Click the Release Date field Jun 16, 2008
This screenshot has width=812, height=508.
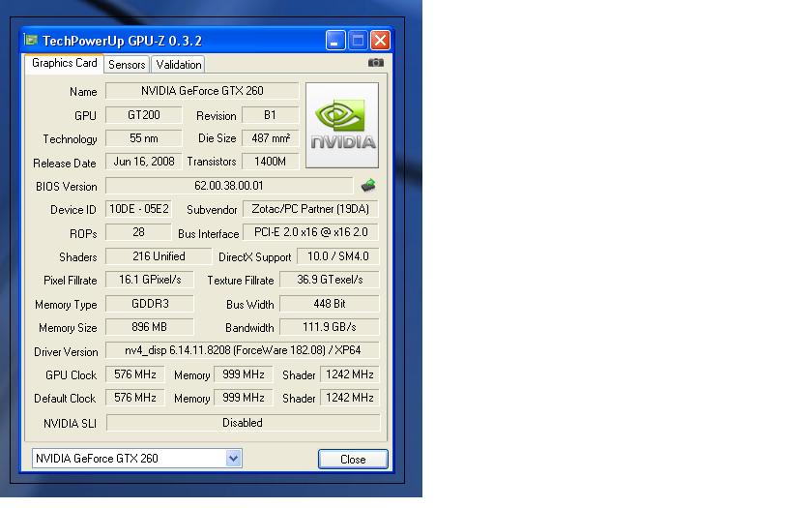[143, 162]
